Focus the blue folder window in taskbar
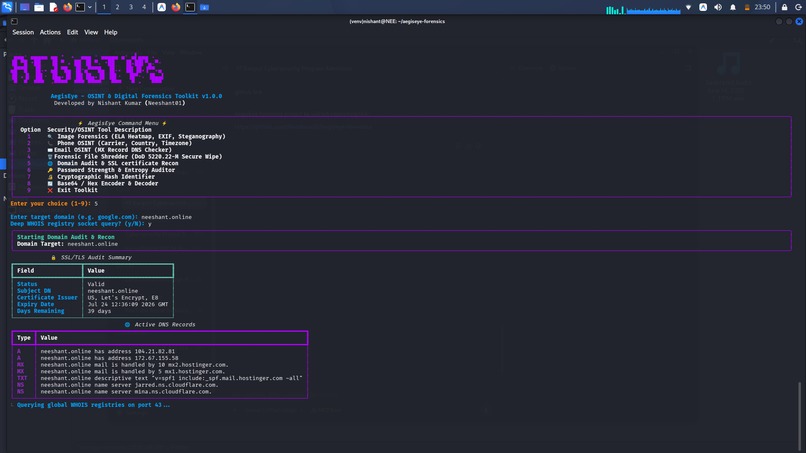 pyautogui.click(x=205, y=7)
